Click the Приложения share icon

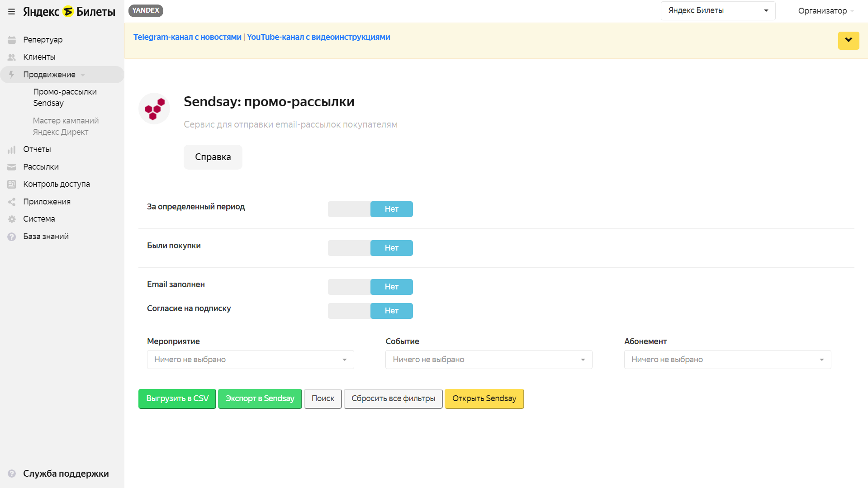click(12, 202)
